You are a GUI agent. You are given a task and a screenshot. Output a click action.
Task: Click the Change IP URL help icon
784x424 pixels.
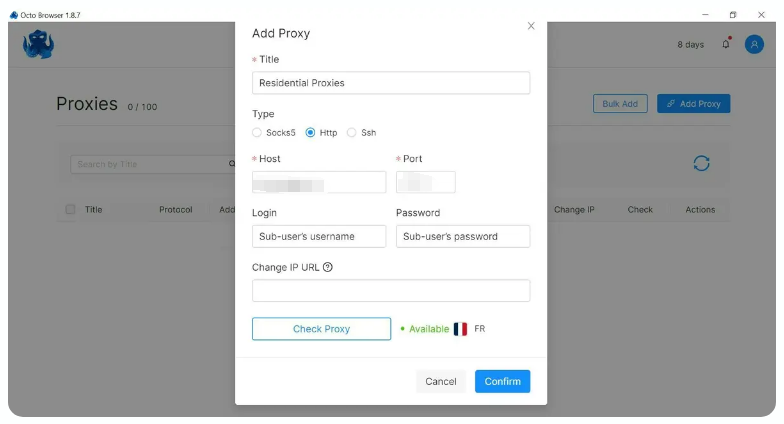click(x=328, y=267)
